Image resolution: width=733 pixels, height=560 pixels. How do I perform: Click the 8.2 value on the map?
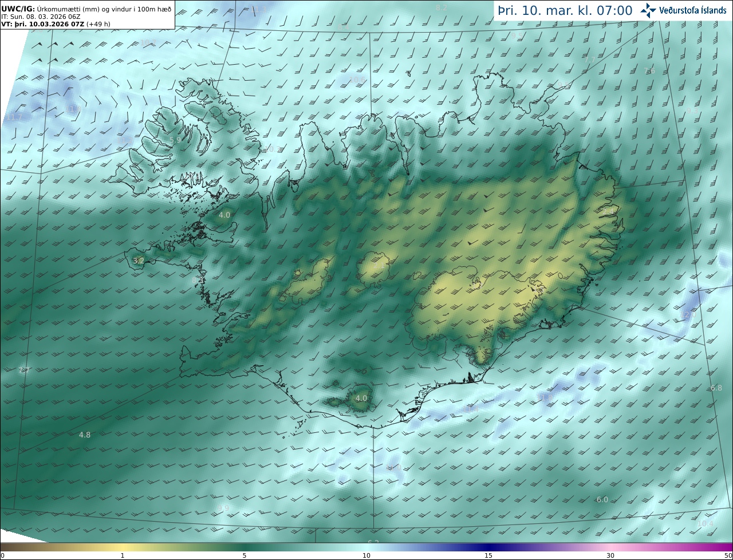pyautogui.click(x=442, y=7)
